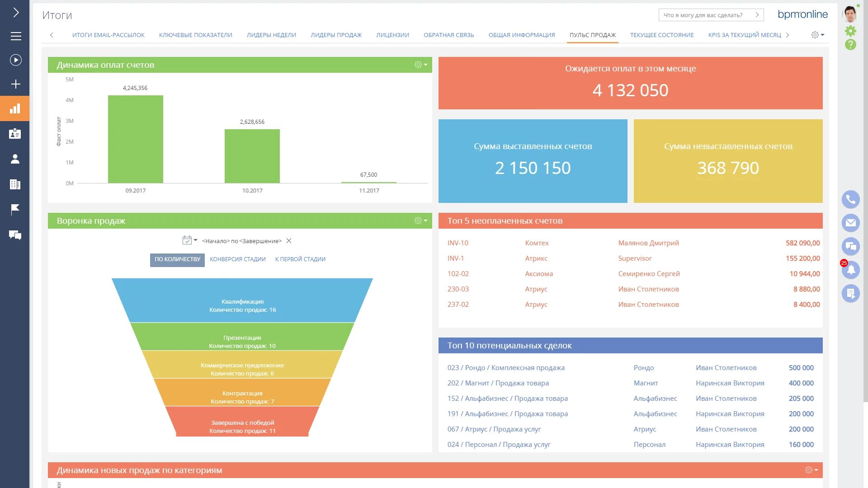
Task: Click the green help question mark icon
Action: [850, 45]
